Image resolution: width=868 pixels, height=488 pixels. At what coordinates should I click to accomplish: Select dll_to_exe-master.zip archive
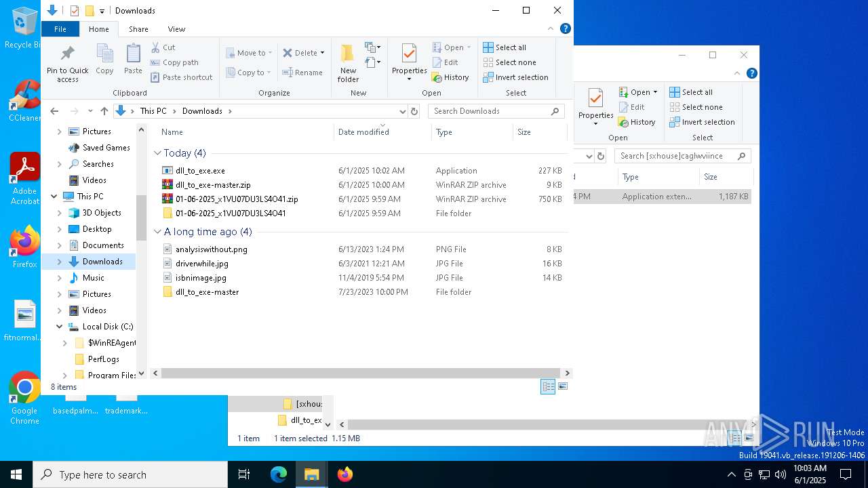click(x=362, y=185)
